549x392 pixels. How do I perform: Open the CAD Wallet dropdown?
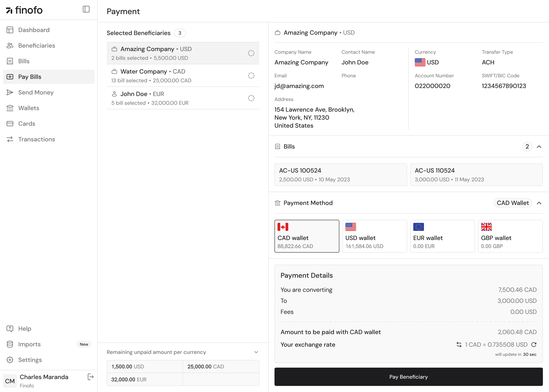(x=513, y=203)
